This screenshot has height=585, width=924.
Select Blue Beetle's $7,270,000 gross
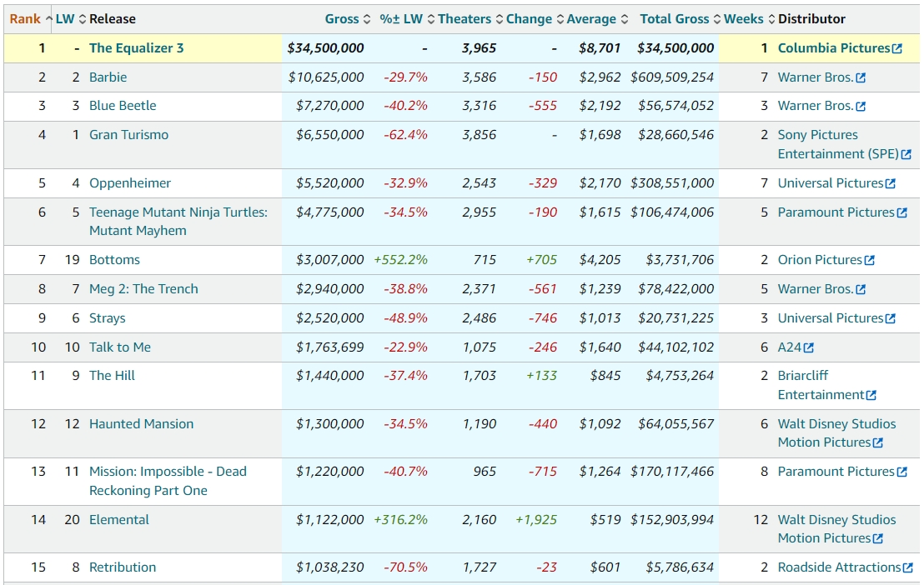[330, 106]
